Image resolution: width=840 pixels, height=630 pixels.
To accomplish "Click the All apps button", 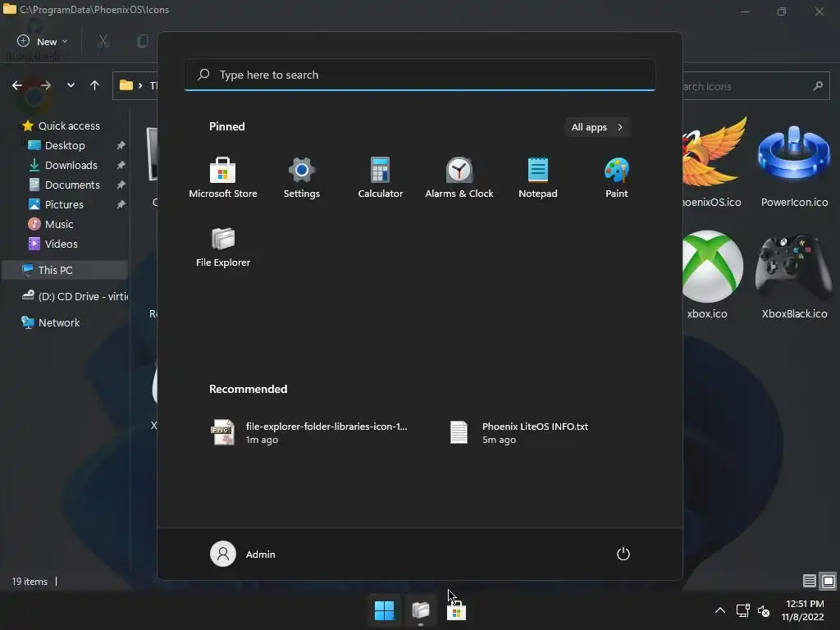I will [597, 127].
